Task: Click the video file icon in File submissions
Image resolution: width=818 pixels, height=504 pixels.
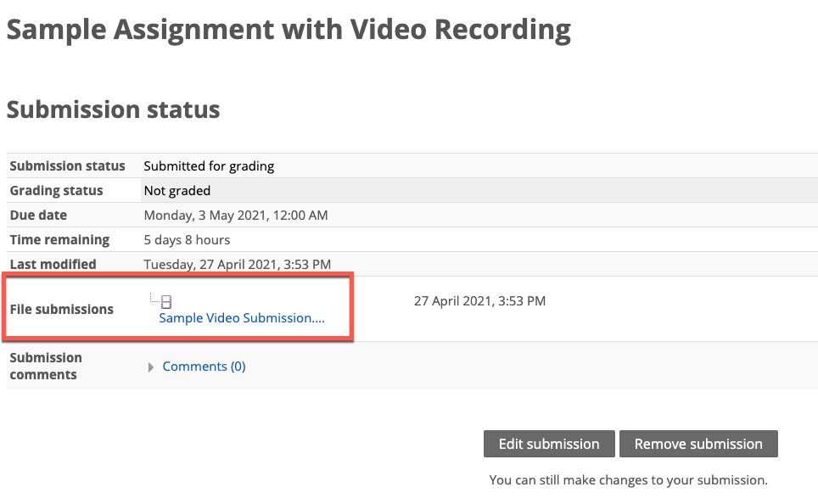Action: 166,301
